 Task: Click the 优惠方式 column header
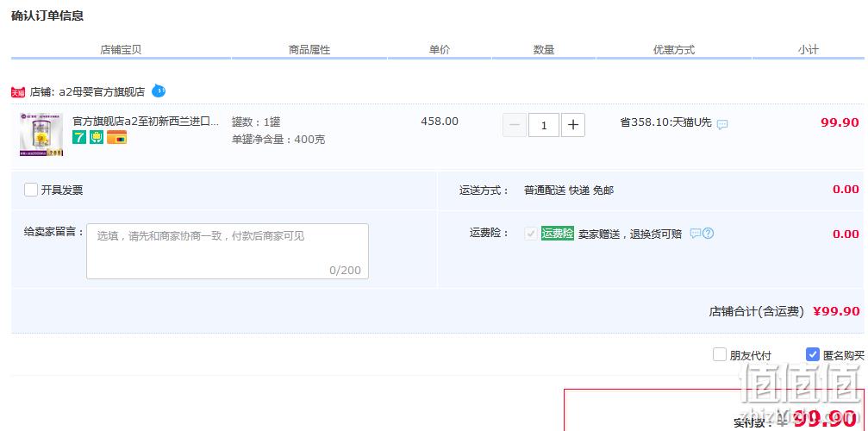[674, 50]
